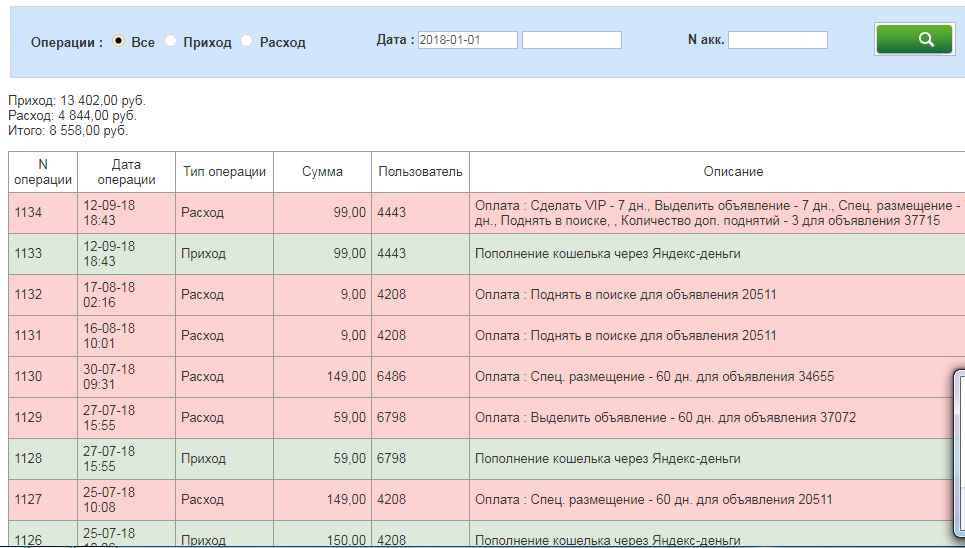965x548 pixels.
Task: Select the "Все" operations radio button
Action: [x=119, y=42]
